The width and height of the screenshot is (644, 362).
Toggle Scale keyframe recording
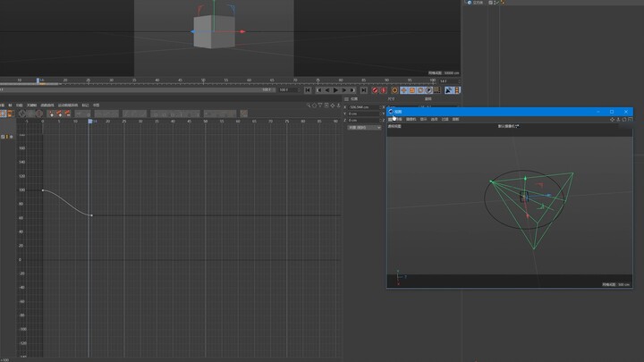point(412,89)
